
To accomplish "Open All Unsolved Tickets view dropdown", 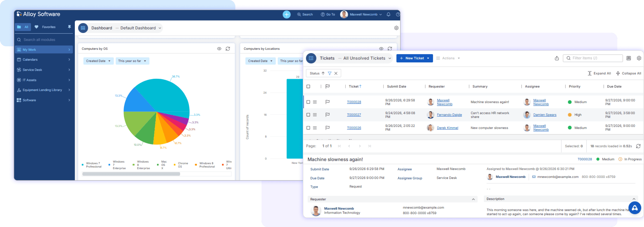I will (x=367, y=58).
